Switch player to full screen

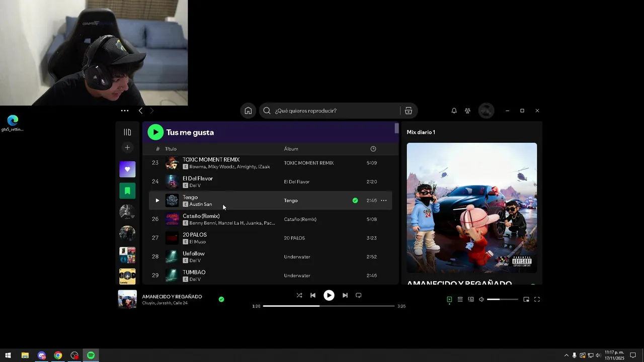coord(537,300)
